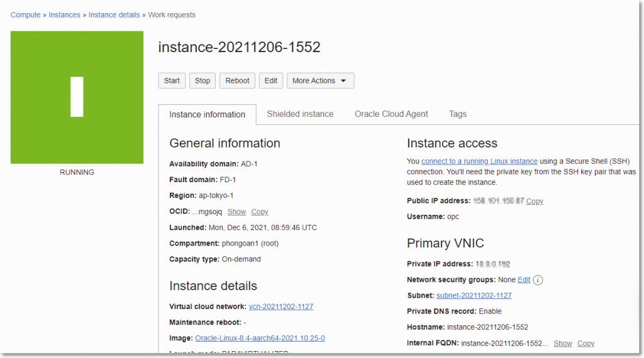This screenshot has height=358, width=644.
Task: Go to Compute in the breadcrumb
Action: point(25,15)
